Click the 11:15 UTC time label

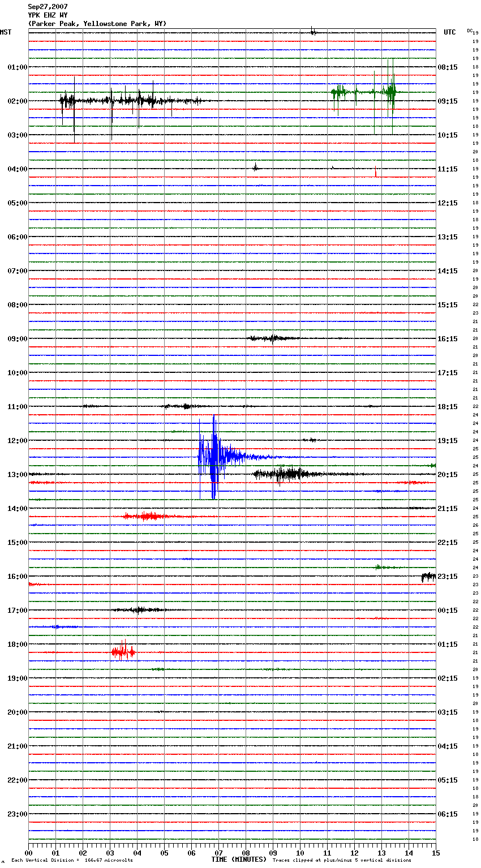[x=448, y=169]
